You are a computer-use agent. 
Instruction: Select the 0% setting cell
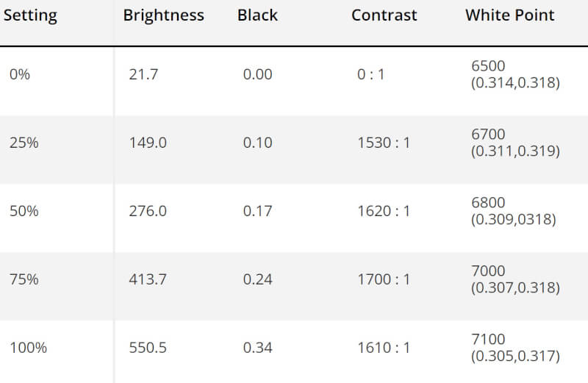pyautogui.click(x=20, y=74)
